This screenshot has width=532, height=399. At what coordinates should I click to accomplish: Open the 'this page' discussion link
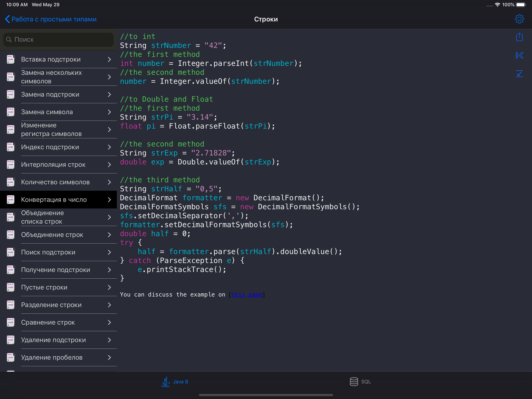[247, 295]
